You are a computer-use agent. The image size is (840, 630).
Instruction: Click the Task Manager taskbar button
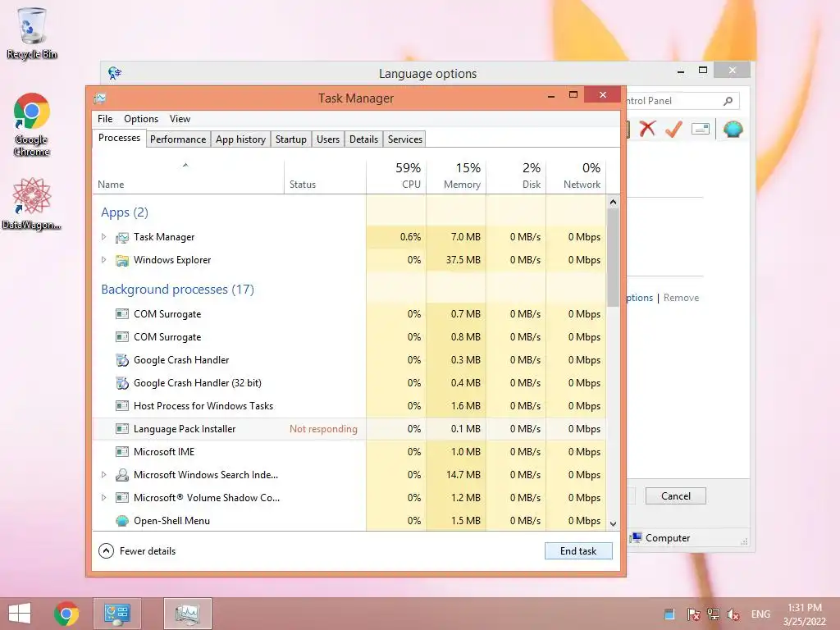[x=188, y=614]
